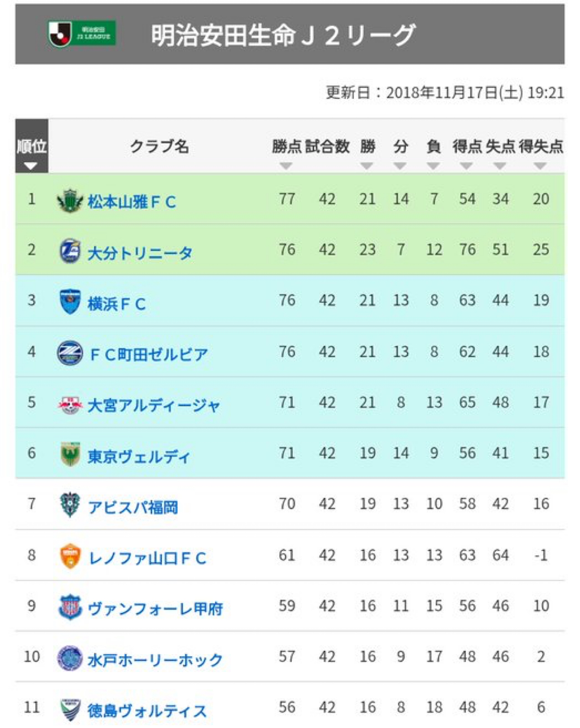580x728 pixels.
Task: Click Yokohama FC club crest
Action: pyautogui.click(x=69, y=301)
